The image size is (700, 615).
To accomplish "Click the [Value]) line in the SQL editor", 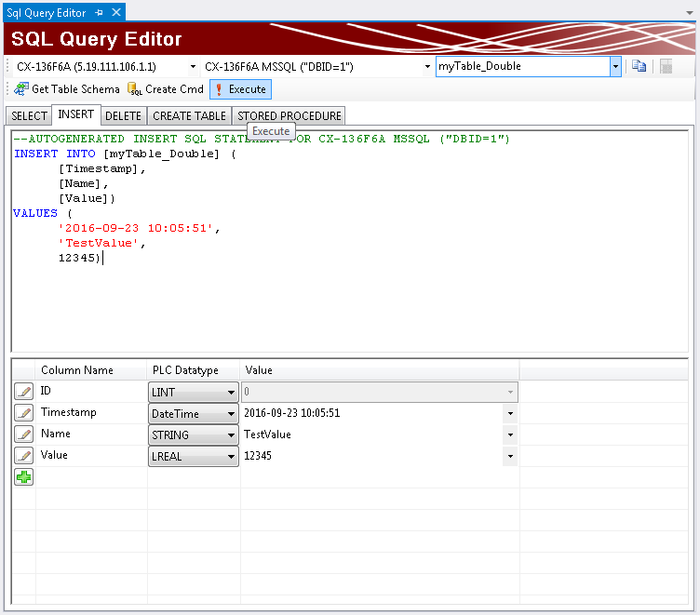I will coord(87,198).
